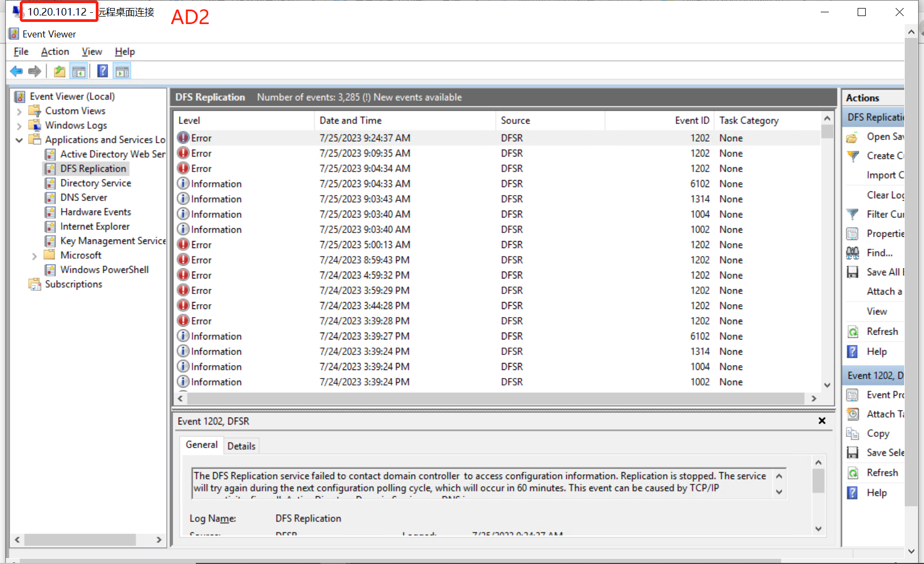Switch to the General tab
This screenshot has width=924, height=564.
202,445
